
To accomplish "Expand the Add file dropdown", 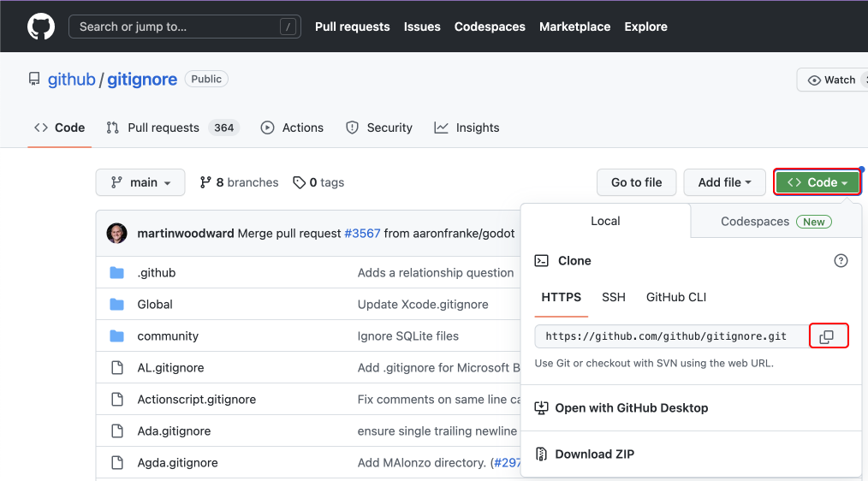I will pos(724,182).
